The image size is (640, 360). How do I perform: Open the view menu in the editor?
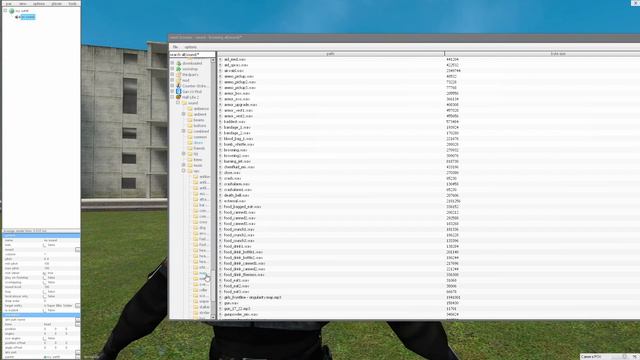[22, 4]
